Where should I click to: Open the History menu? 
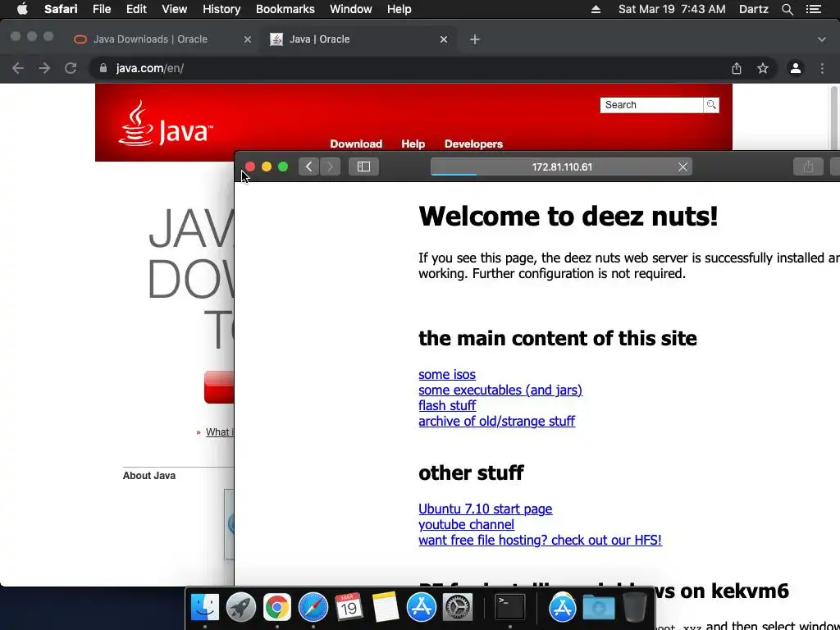[x=221, y=9]
